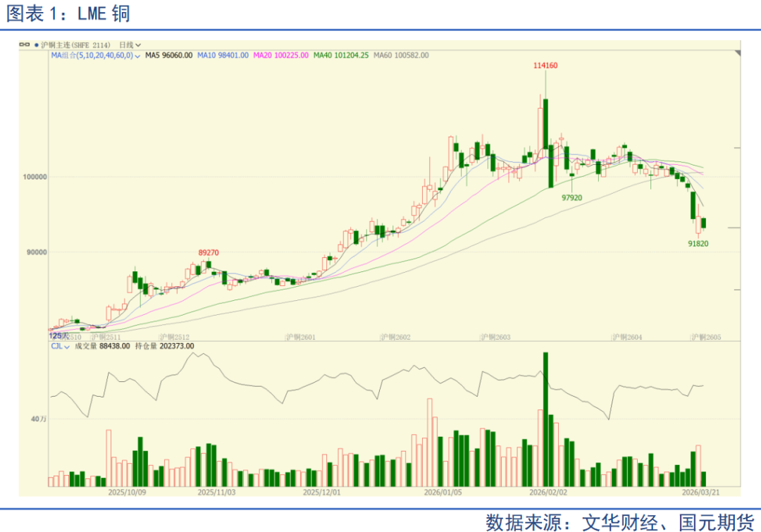Screen dimensions: 761x532
Task: Click the corner triangle marker on the chart
Action: tap(738, 52)
